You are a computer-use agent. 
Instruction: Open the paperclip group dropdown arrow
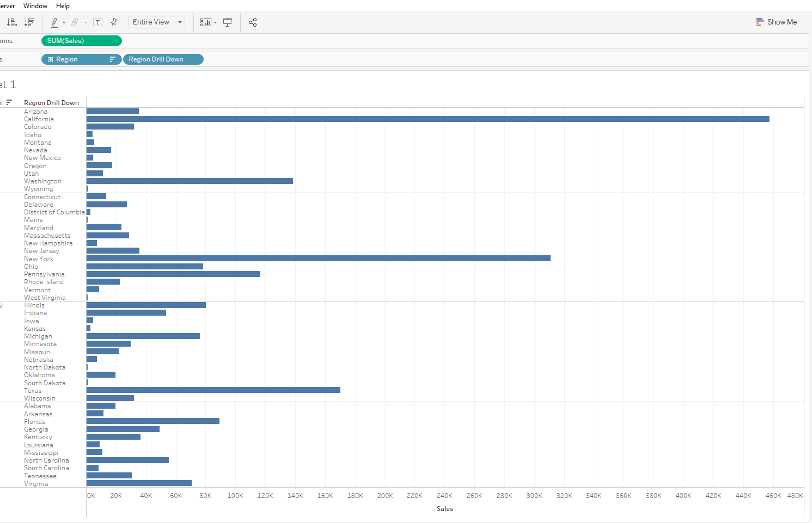(86, 22)
